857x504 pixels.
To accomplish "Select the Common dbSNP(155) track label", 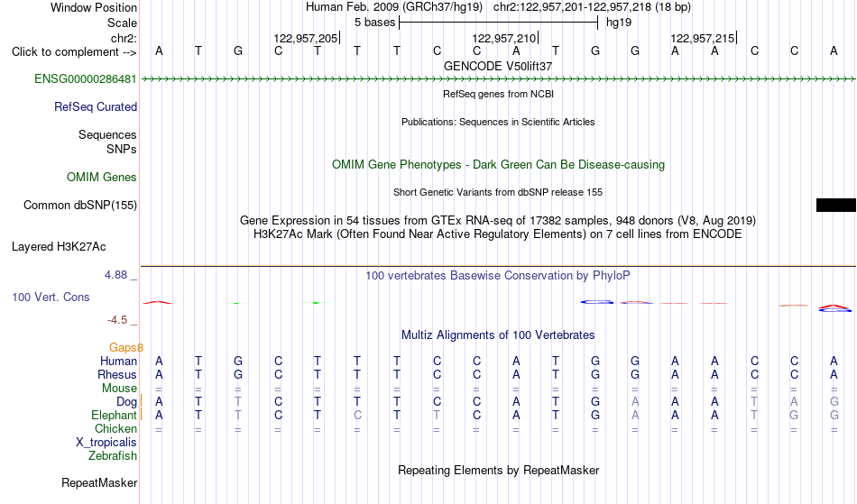I will coord(79,205).
